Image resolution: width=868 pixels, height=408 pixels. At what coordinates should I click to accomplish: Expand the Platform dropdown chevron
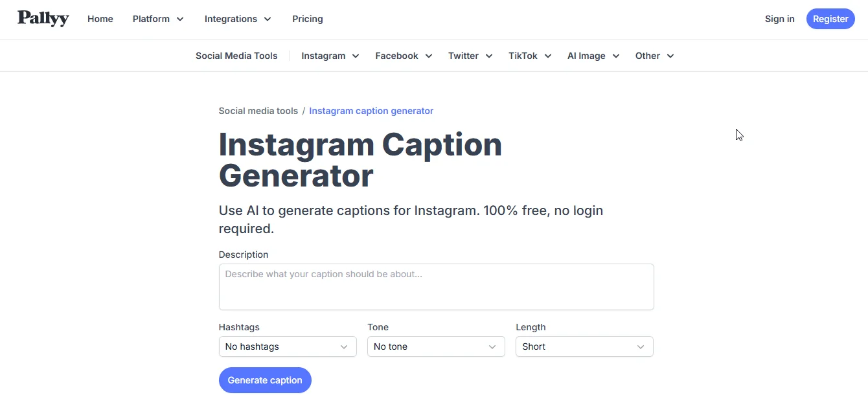tap(180, 19)
